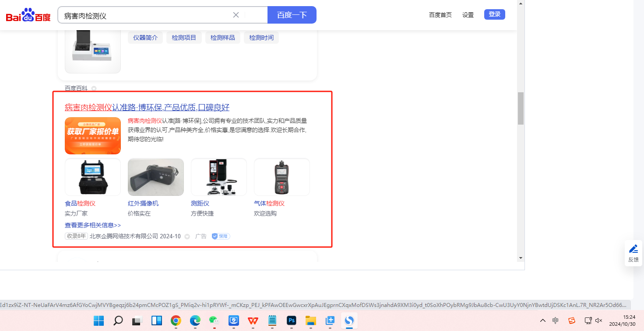Screen dimensions: 644x331
Task: Open the 反馈 feedback widget
Action: (x=633, y=253)
